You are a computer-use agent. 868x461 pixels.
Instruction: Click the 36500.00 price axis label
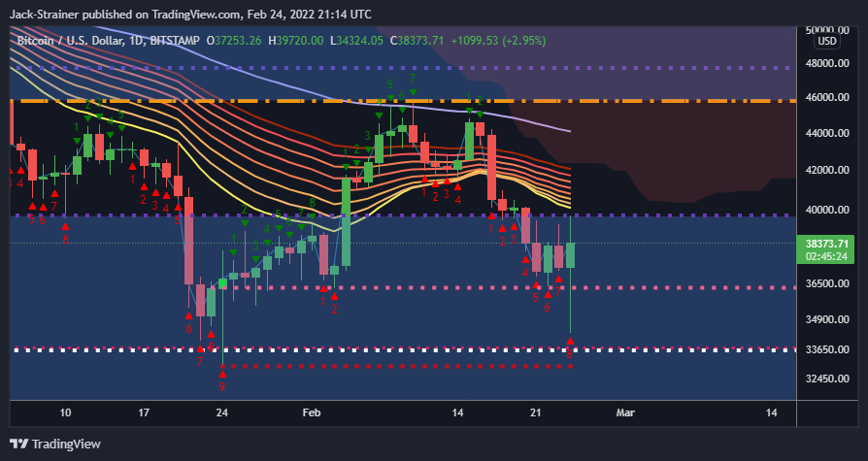pos(827,283)
